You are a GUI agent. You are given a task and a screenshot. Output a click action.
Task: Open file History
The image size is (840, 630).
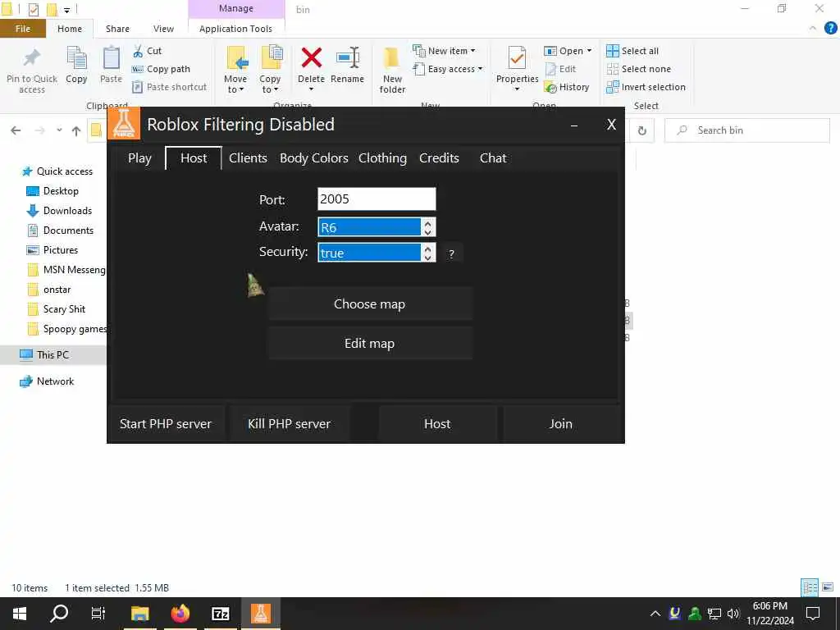point(566,87)
